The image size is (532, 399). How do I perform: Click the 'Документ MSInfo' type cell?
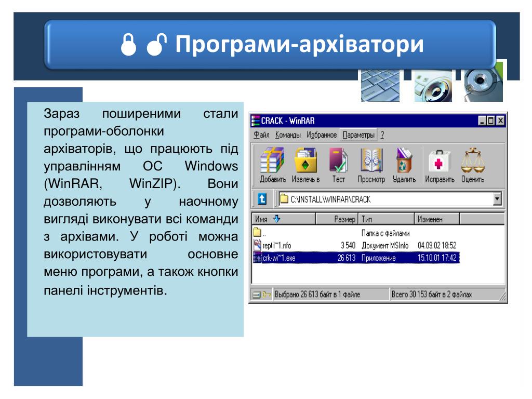(x=385, y=245)
